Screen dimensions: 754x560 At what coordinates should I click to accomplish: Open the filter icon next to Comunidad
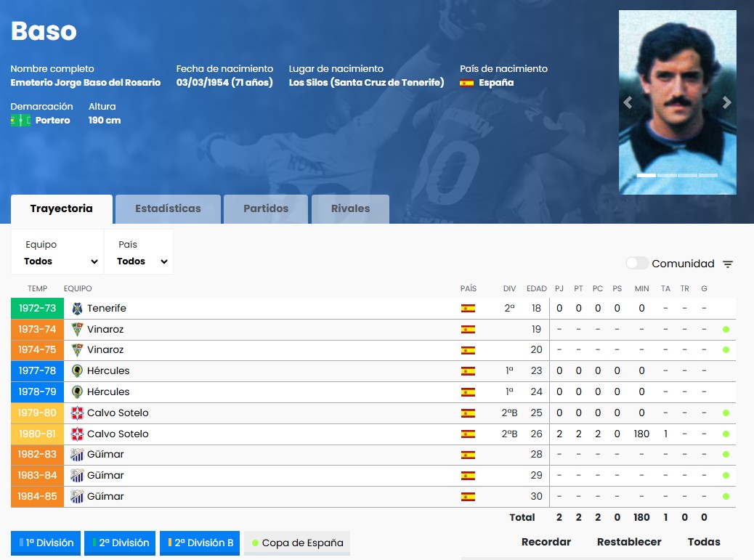(728, 264)
